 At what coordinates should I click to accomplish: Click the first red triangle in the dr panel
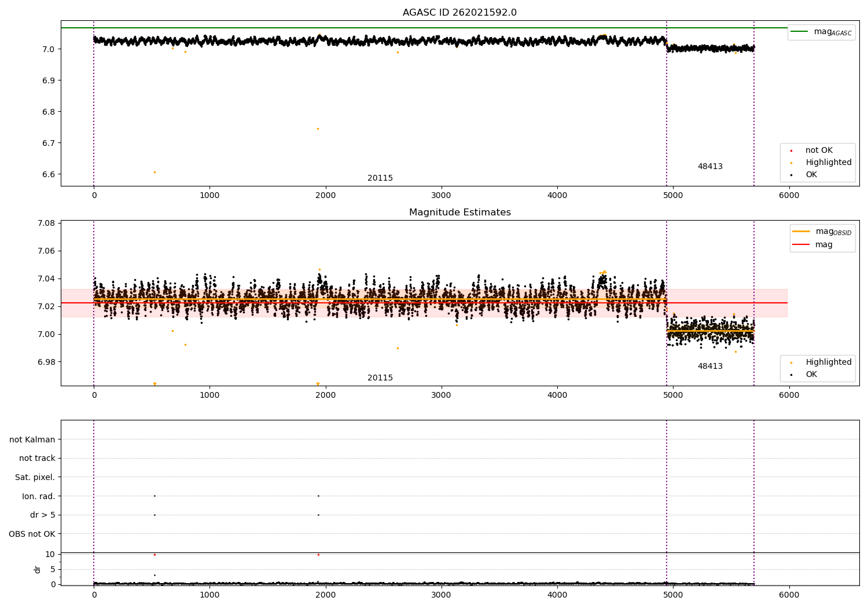point(155,555)
